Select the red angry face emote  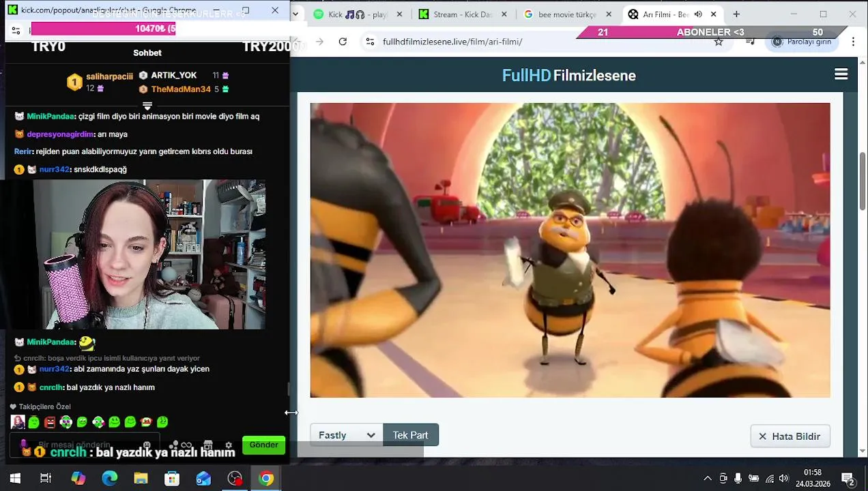pyautogui.click(x=50, y=422)
